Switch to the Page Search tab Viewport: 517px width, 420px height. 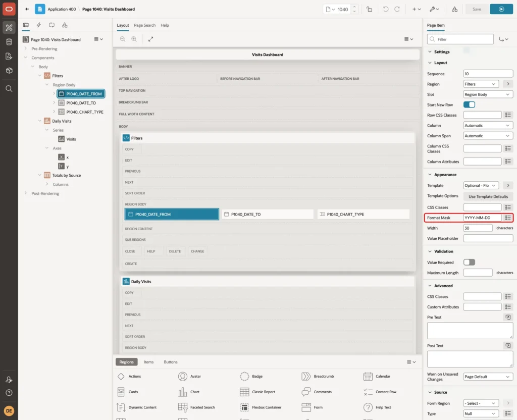coord(144,25)
